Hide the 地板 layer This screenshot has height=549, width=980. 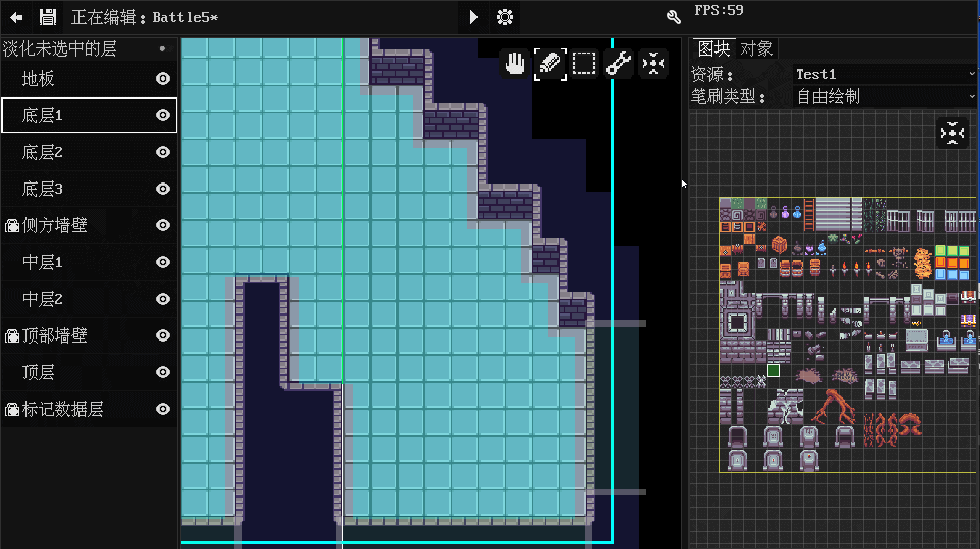pos(163,79)
